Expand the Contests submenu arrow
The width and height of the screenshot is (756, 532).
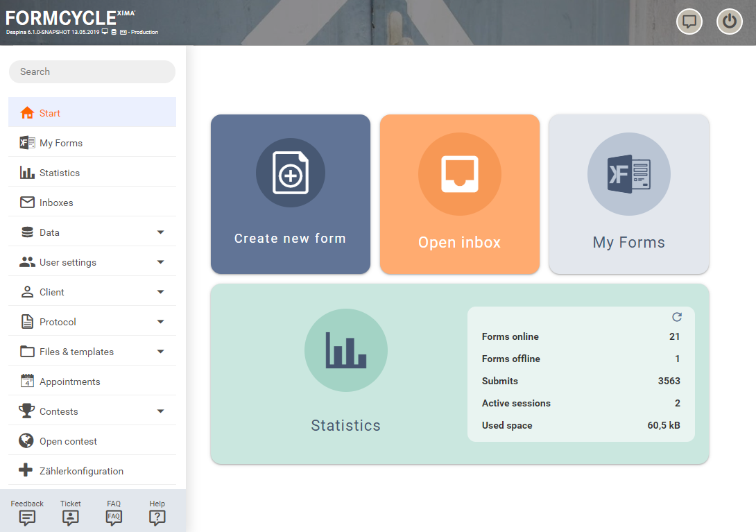pos(160,411)
